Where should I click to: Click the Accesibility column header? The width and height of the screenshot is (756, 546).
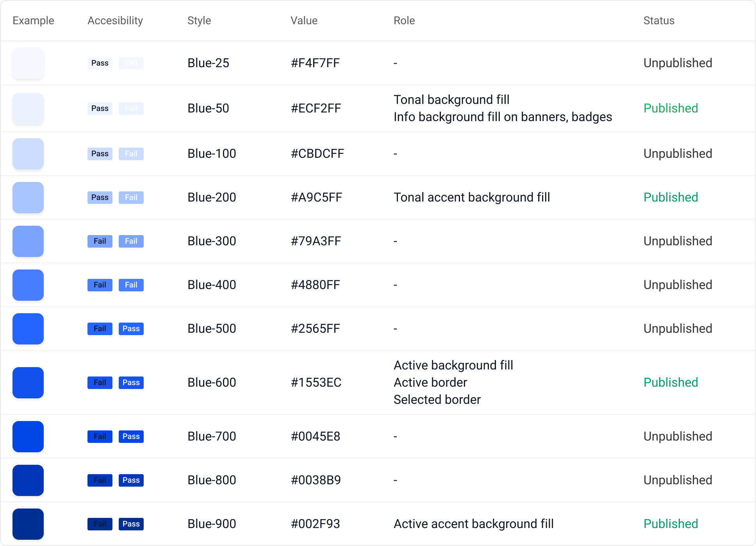pos(115,21)
